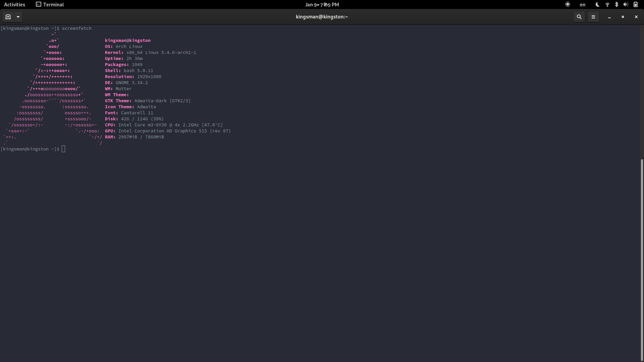Expand the new tab dropdown arrow
This screenshot has height=362, width=644.
pyautogui.click(x=18, y=17)
